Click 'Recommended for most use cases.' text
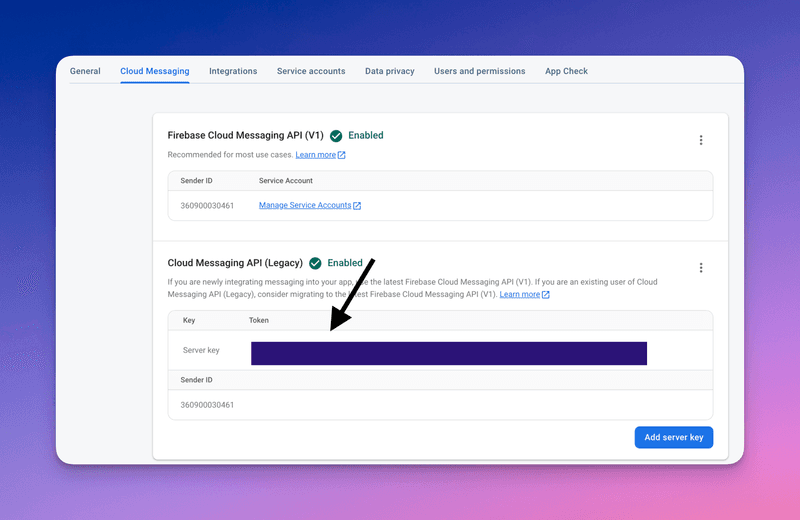The width and height of the screenshot is (800, 520). 230,155
